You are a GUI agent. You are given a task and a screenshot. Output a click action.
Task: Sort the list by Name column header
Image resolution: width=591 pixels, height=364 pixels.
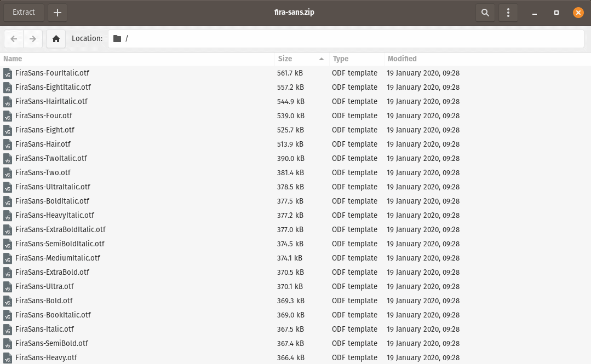pos(137,59)
